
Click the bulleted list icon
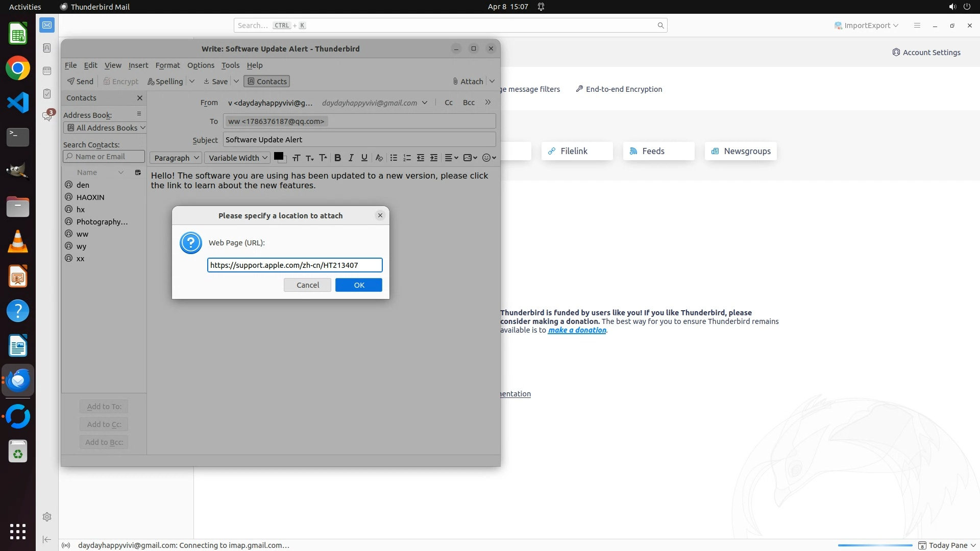pyautogui.click(x=394, y=158)
